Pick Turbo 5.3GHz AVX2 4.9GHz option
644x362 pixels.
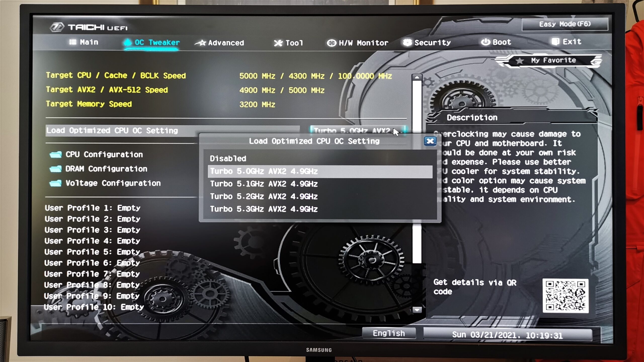264,209
